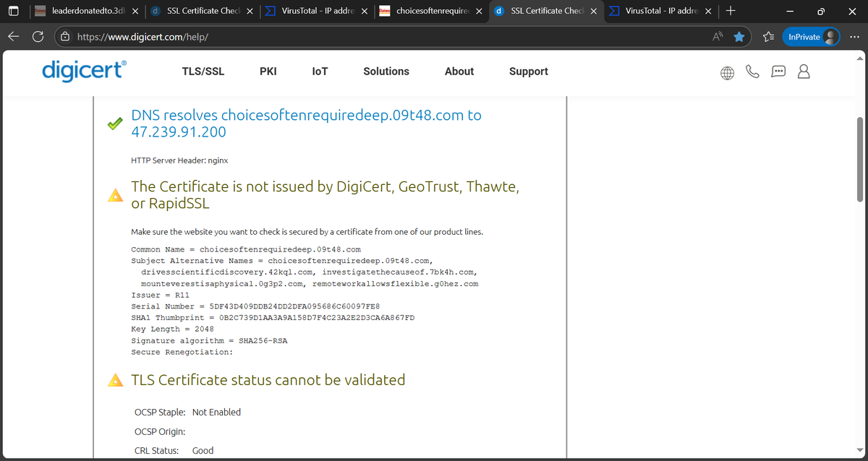This screenshot has height=461, width=868.
Task: Close the last VirusTotal tab
Action: (x=707, y=12)
